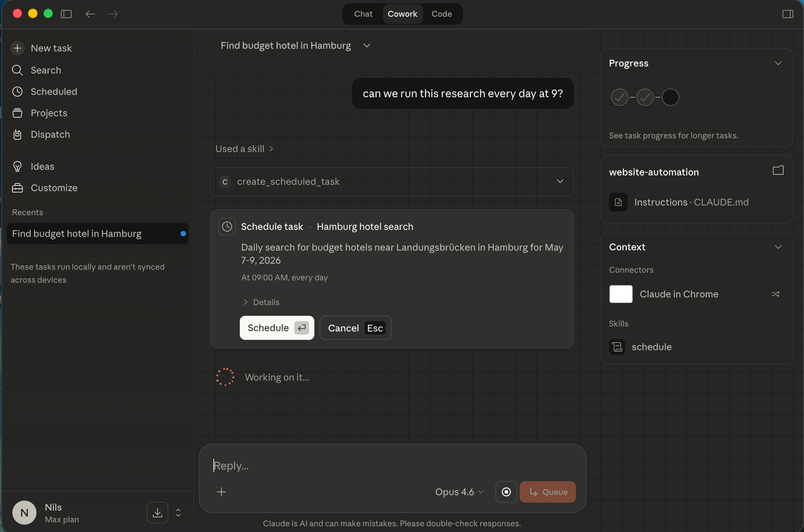Open Search in the sidebar
Image resolution: width=804 pixels, height=532 pixels.
click(x=46, y=70)
